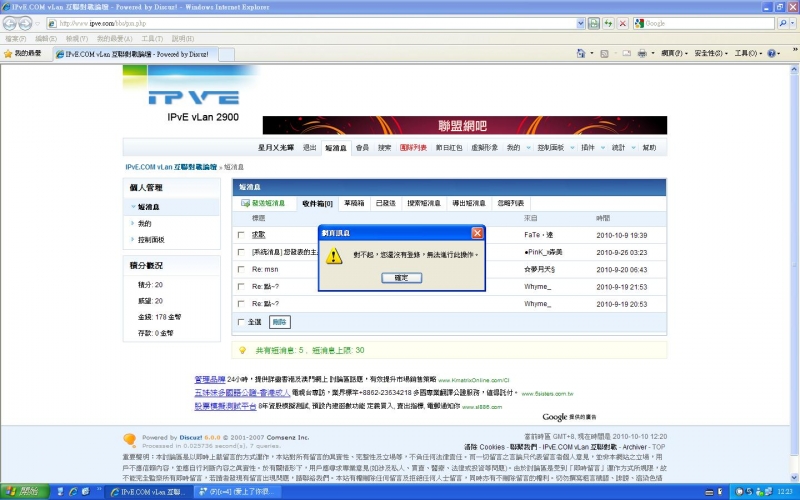
Task: Switch to the 已發送 tab
Action: click(x=385, y=203)
